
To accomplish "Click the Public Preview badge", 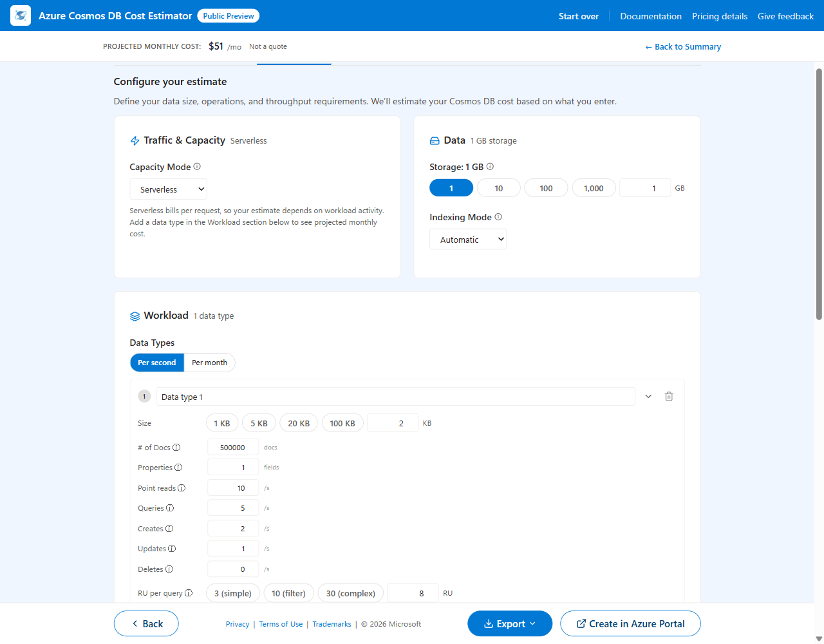I will coord(229,16).
